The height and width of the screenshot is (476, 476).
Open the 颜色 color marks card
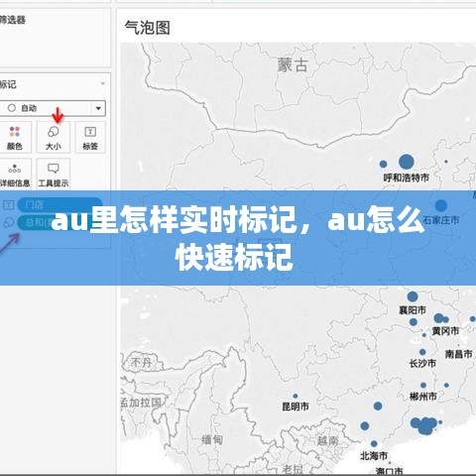click(15, 137)
